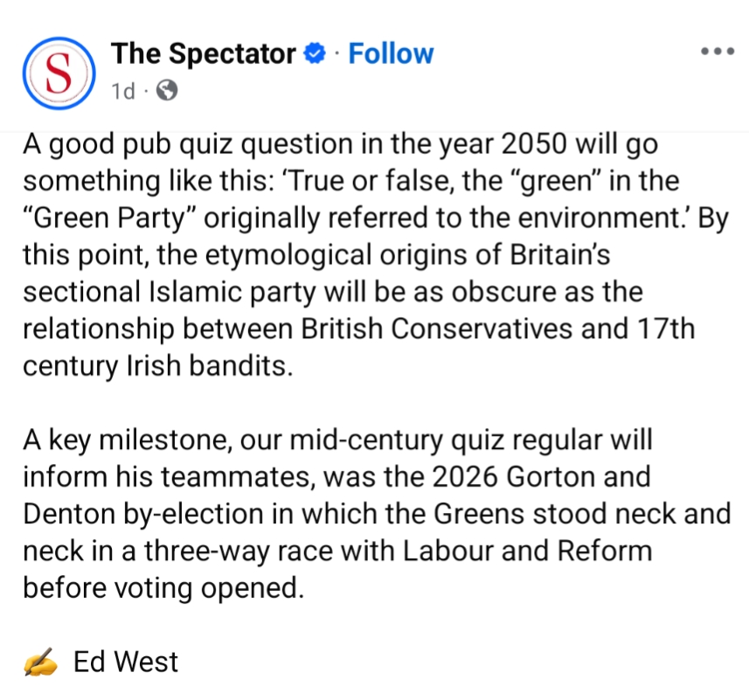Click The Spectator profile picture
This screenshot has height=700, width=749.
(x=58, y=72)
